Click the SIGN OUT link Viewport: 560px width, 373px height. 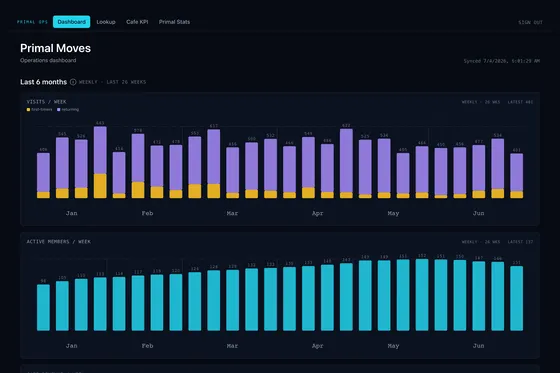[530, 22]
